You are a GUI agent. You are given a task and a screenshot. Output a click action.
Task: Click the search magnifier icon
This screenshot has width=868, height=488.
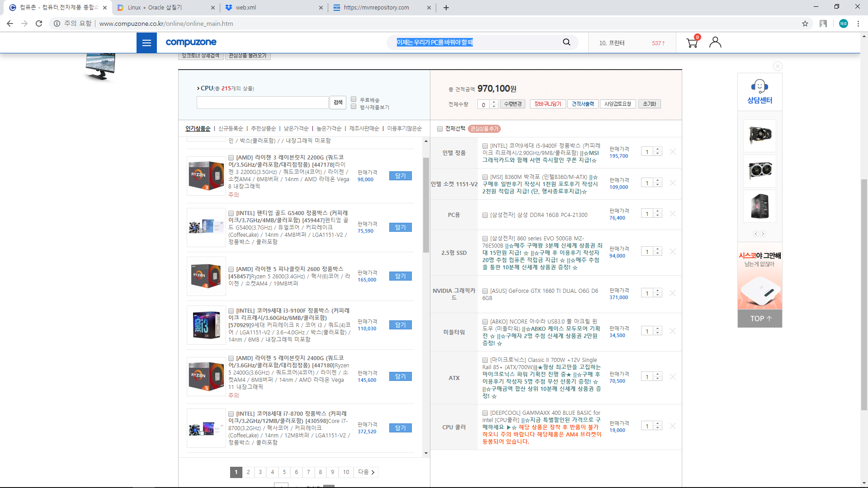coord(566,42)
